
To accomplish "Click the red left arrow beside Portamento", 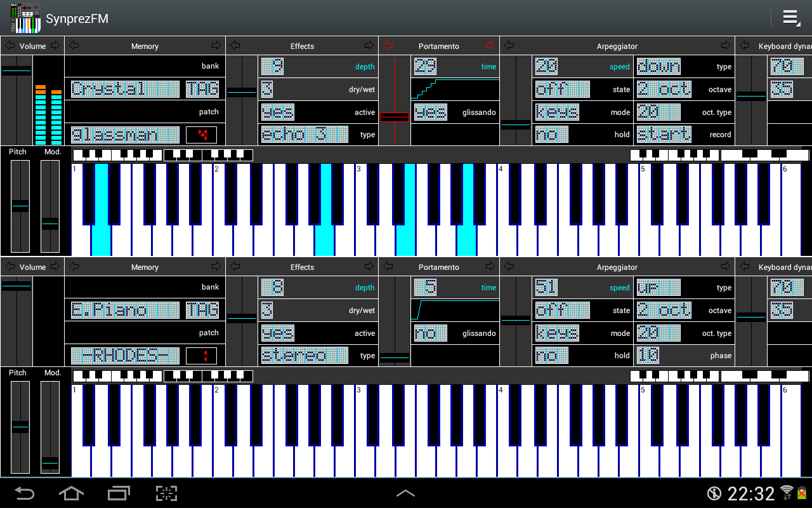I will [x=388, y=46].
